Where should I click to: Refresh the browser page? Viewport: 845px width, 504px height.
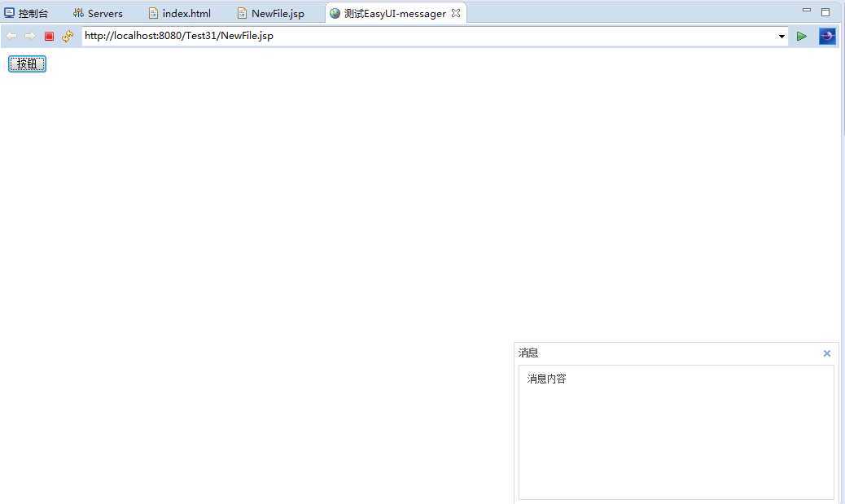[x=68, y=36]
